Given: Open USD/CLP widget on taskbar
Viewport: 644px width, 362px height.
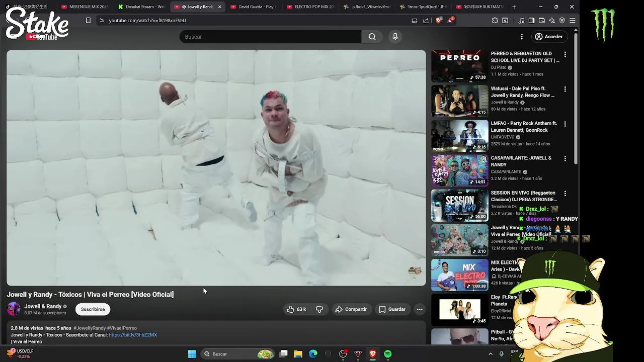Looking at the screenshot, I should pos(20,354).
